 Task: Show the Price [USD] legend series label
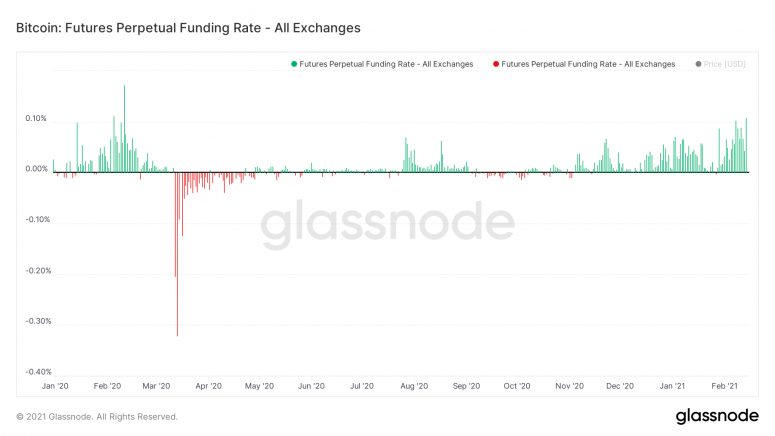(x=725, y=64)
